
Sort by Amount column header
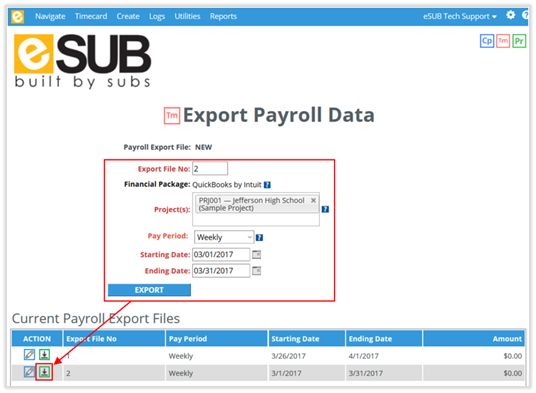point(474,339)
